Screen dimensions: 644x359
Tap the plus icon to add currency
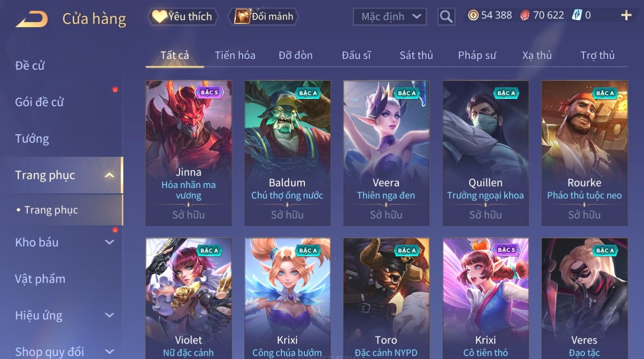(x=626, y=15)
